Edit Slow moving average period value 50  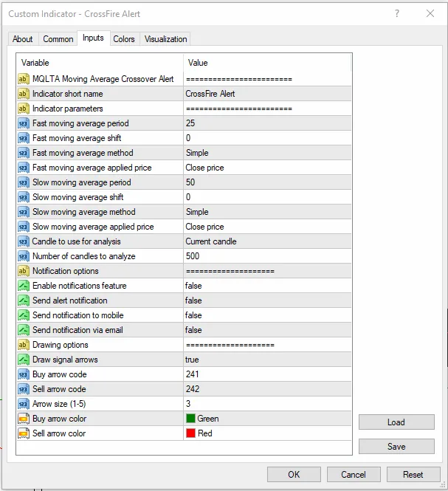pos(267,182)
